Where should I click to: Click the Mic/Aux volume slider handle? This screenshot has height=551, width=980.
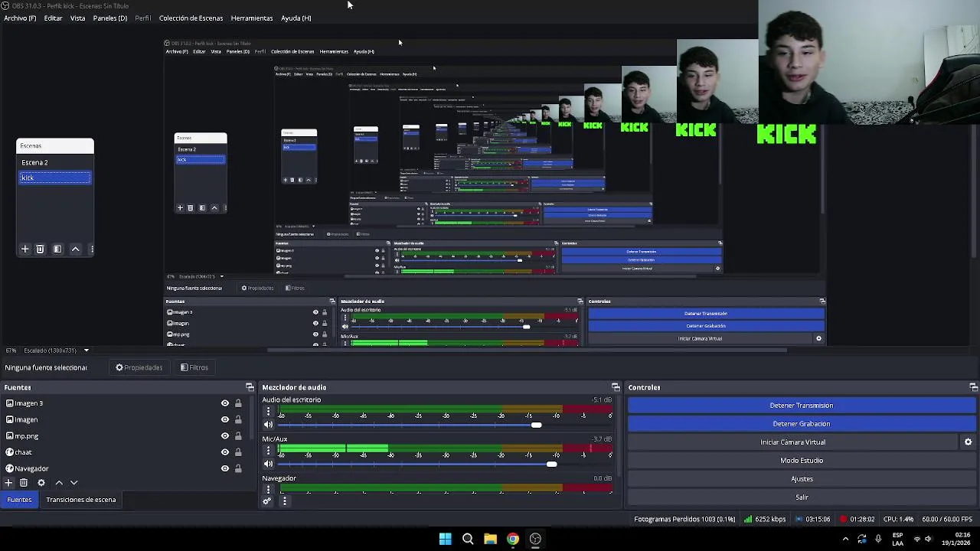pos(551,464)
